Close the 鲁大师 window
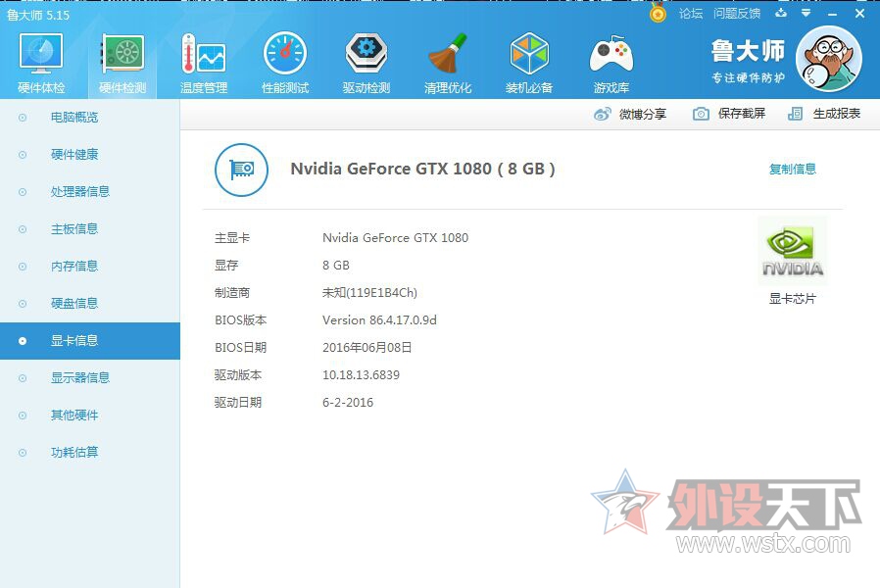 point(859,14)
